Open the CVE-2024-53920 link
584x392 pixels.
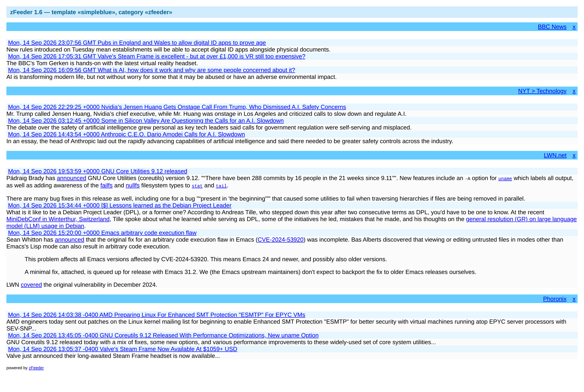(x=280, y=240)
